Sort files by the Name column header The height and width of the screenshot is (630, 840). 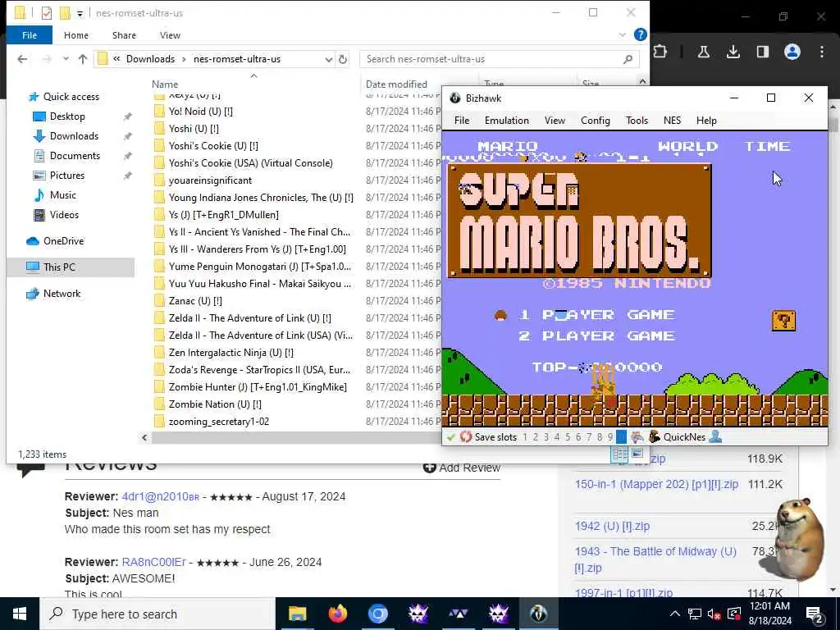coord(164,84)
